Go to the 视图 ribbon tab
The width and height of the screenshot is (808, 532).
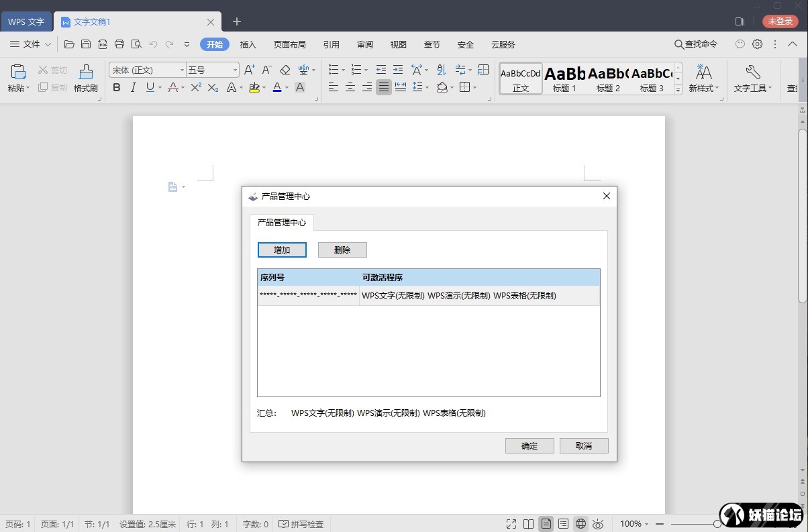[399, 44]
